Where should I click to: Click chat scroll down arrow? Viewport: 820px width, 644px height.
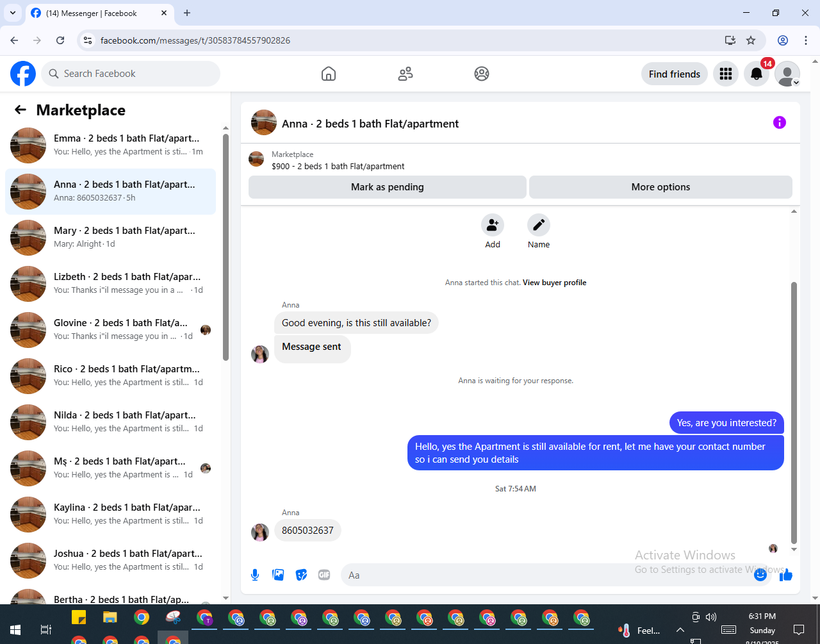click(794, 549)
